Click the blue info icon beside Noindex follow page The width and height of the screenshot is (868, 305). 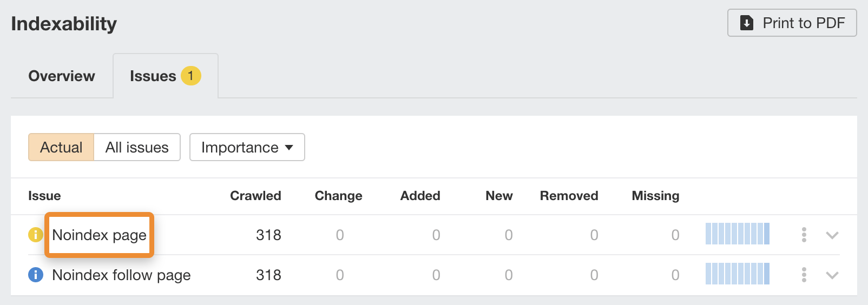(x=35, y=275)
